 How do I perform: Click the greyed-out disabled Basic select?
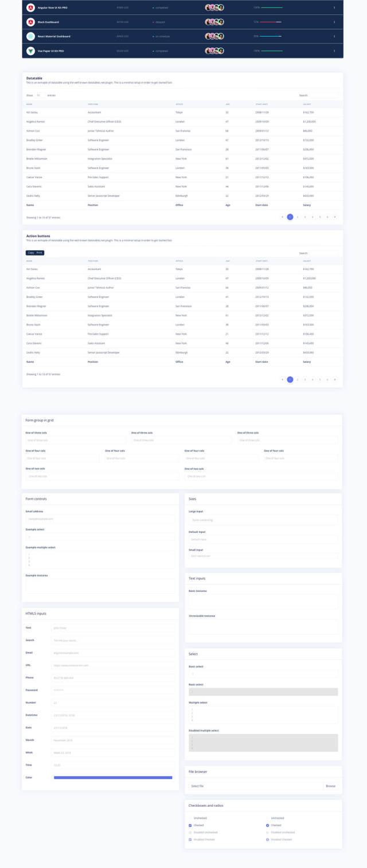click(x=263, y=692)
